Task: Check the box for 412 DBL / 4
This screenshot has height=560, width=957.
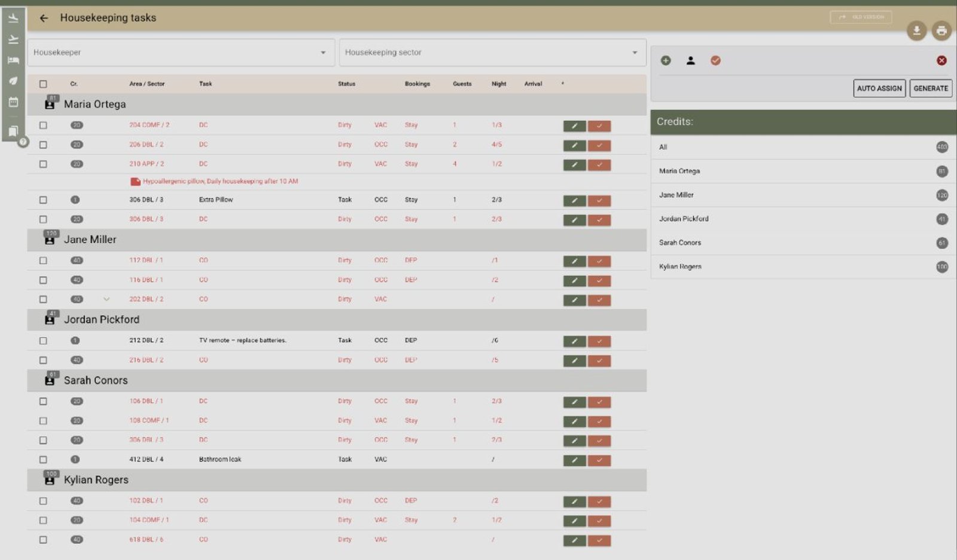Action: (43, 460)
